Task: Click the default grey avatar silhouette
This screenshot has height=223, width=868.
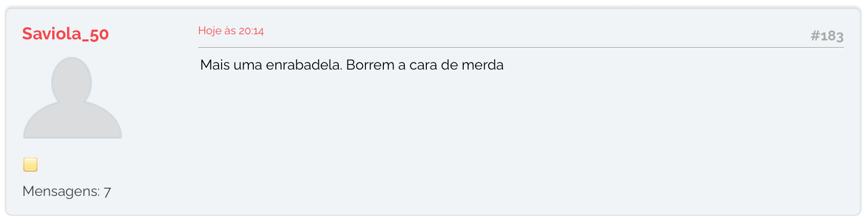Action: click(x=73, y=98)
